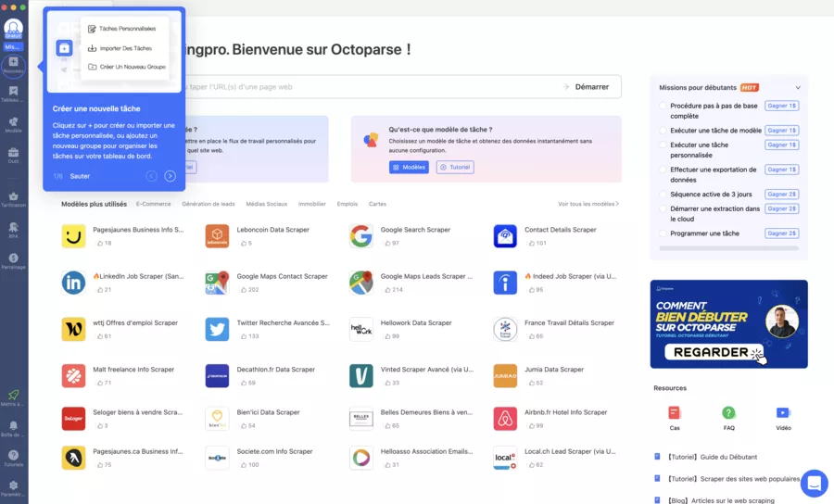This screenshot has height=504, width=834.
Task: Click the user avatar with Gratuit badge
Action: tap(13, 28)
